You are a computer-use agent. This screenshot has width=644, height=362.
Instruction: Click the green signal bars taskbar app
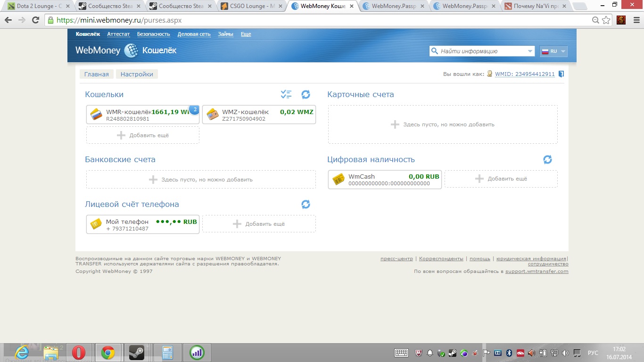(197, 353)
